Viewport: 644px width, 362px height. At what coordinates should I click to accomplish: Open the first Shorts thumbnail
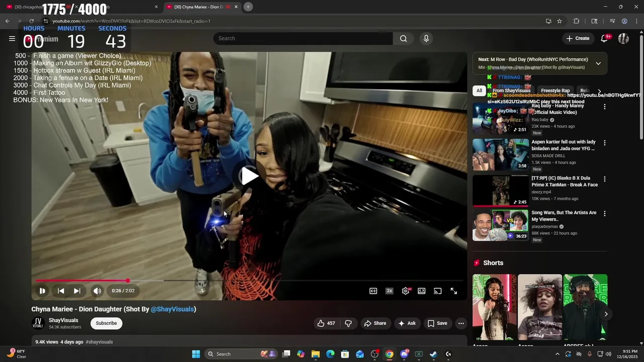point(495,307)
